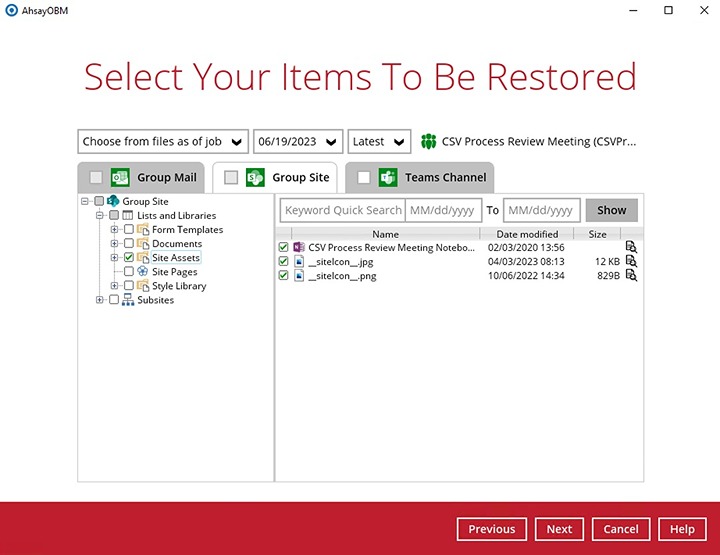Click the Show filter button
This screenshot has height=555, width=720.
tap(611, 210)
